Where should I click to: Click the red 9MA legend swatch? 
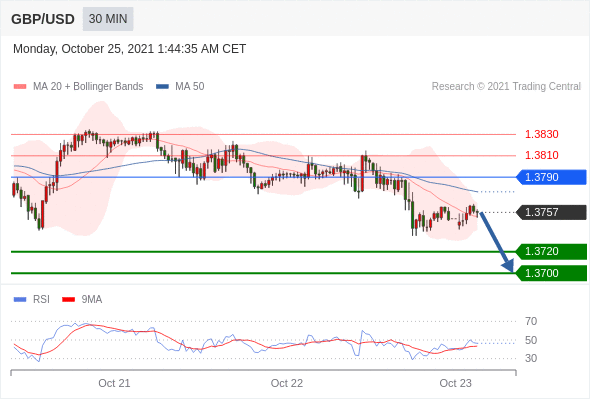coord(68,300)
